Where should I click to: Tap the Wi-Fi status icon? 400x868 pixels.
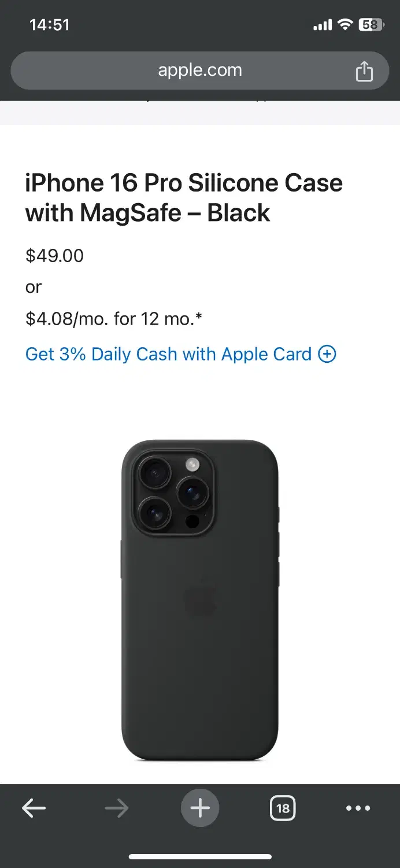[345, 25]
